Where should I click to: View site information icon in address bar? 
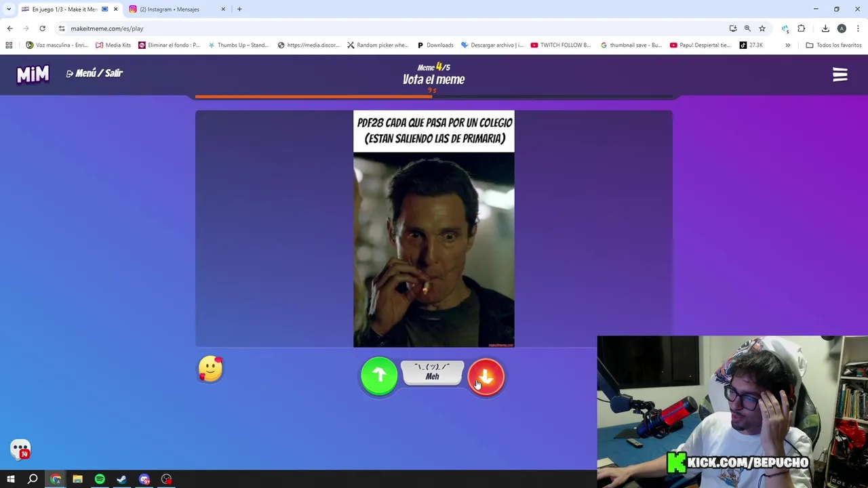[x=62, y=28]
